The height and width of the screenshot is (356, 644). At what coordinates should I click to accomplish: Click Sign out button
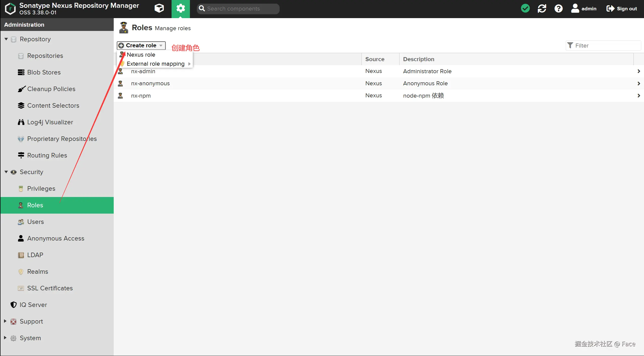(x=622, y=9)
